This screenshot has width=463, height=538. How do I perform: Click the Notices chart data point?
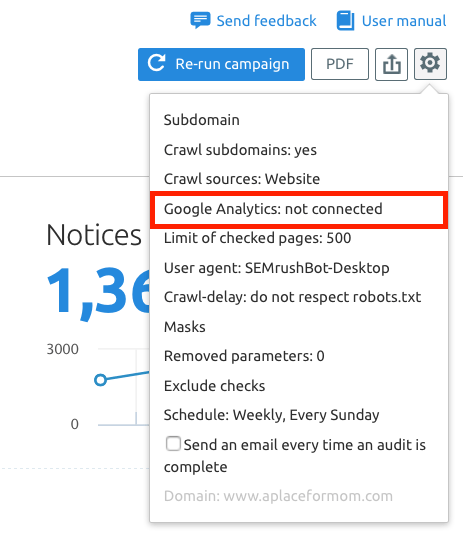click(101, 380)
